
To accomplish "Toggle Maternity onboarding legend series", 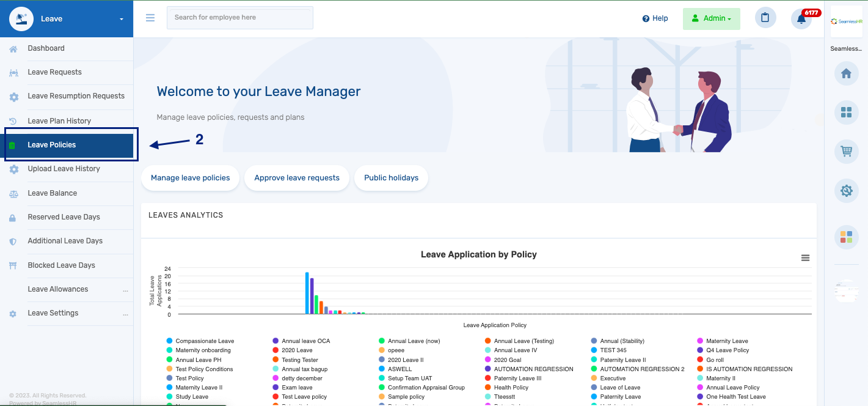I will coord(199,350).
